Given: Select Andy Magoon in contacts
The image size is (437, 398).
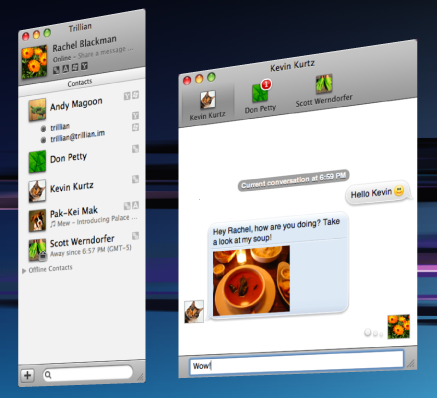Looking at the screenshot, I should point(76,104).
